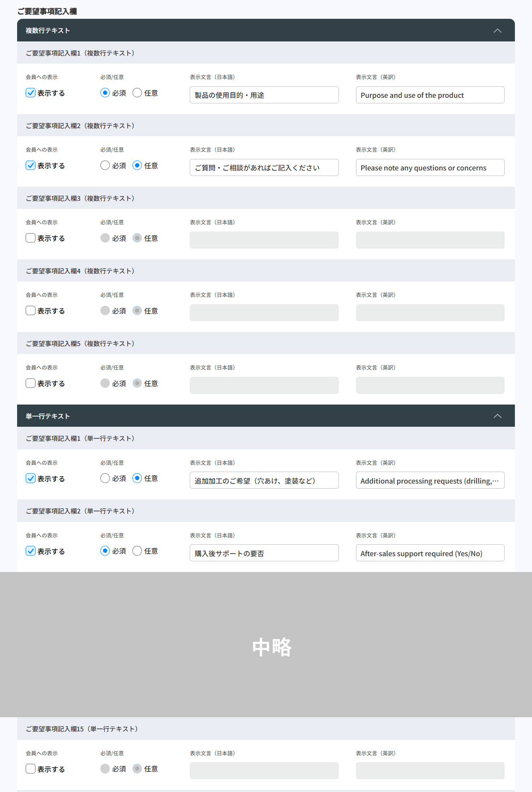
Task: Collapse the 複数行テキスト section chevron
Action: [x=497, y=31]
